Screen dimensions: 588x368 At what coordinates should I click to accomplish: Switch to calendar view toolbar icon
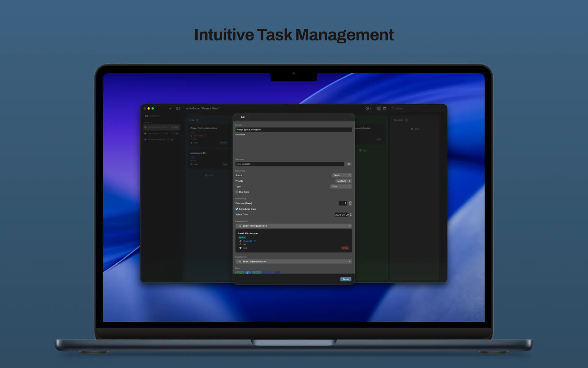point(385,109)
